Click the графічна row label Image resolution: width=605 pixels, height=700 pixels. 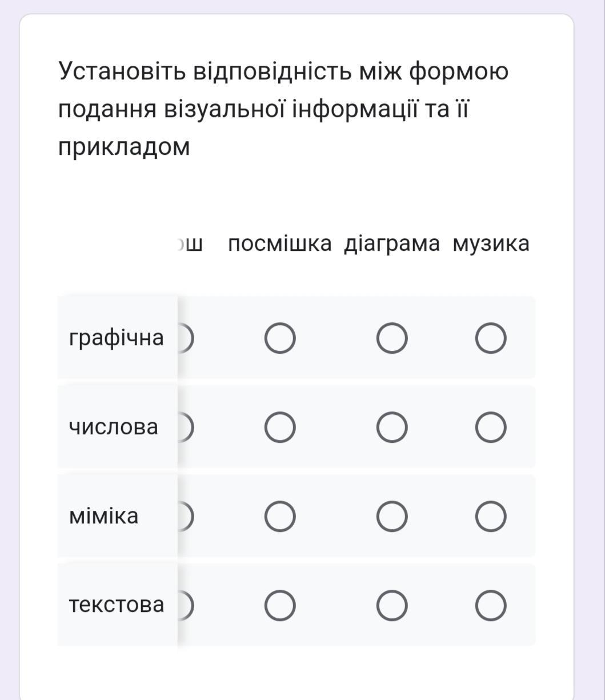(116, 338)
